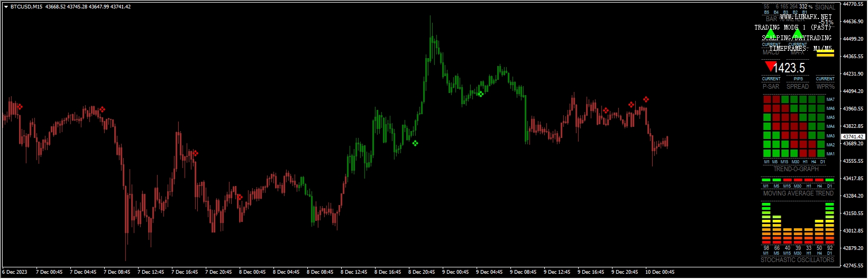Click the 44770.55 price axis label
The image size is (868, 279).
click(853, 4)
